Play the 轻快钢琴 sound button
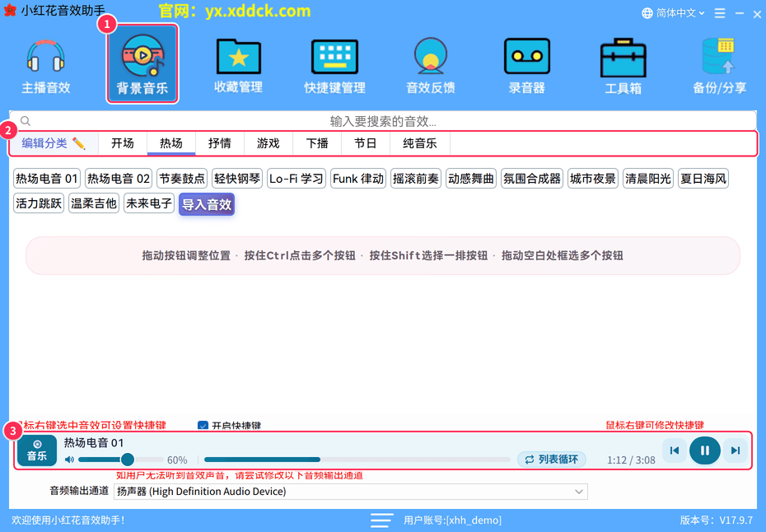Screen dimensions: 766x532 (x=237, y=179)
